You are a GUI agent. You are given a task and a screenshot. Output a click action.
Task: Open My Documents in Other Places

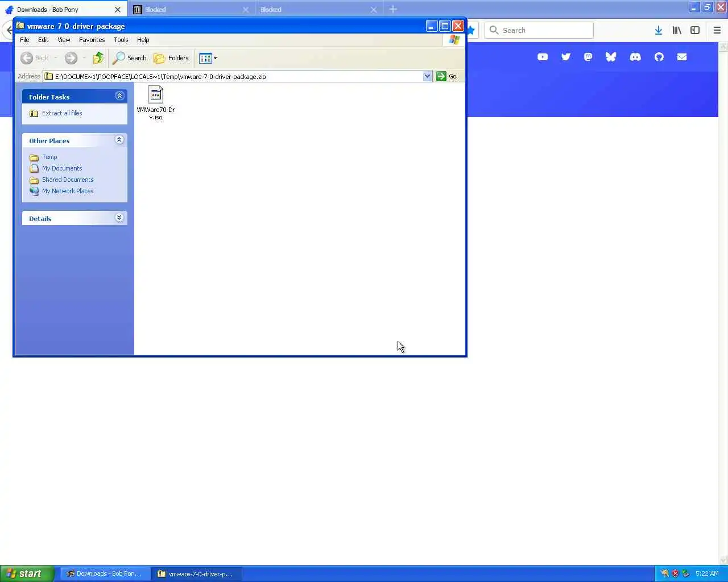(x=62, y=168)
